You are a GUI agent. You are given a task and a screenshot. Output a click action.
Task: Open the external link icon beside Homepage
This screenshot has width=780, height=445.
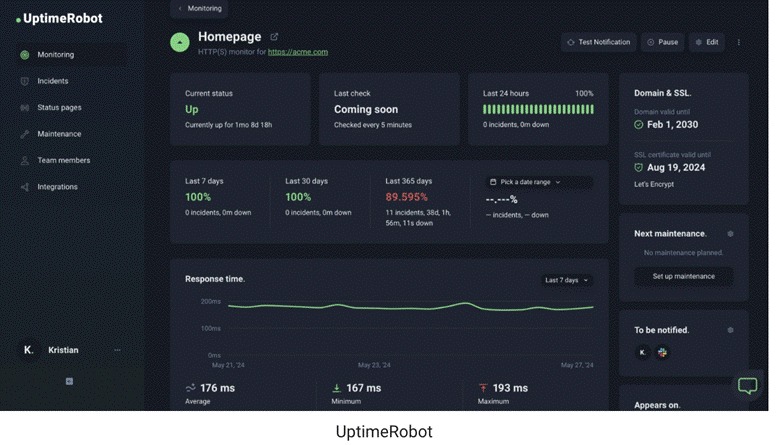click(275, 38)
